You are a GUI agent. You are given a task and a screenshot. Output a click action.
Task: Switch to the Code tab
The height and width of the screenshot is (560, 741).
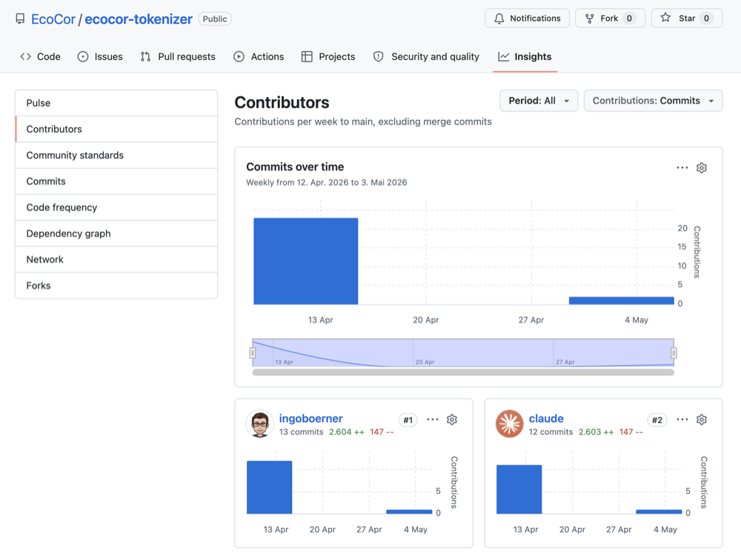pos(40,57)
